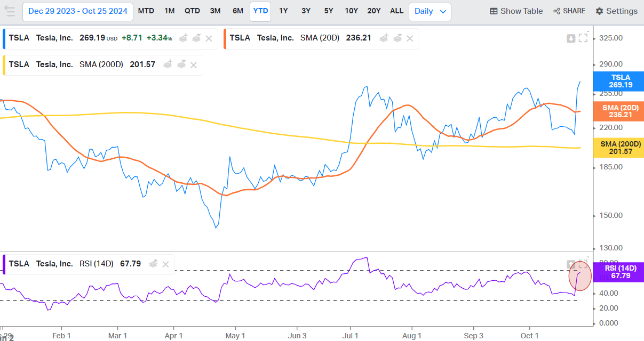Click layers-down icon on SMA (200D) legend
Viewport: 644px width, 341px height.
tap(181, 64)
